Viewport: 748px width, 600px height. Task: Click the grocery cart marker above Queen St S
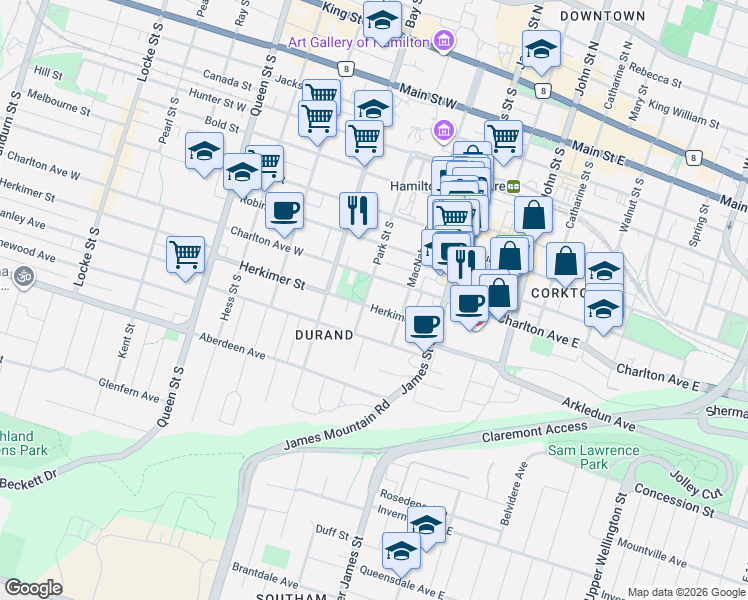[x=186, y=256]
